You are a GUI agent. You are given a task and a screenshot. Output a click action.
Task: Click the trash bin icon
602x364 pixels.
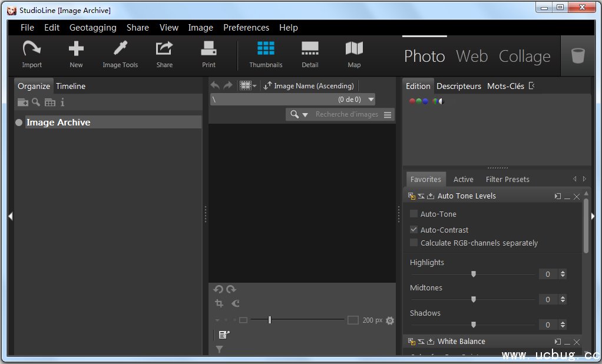click(x=578, y=56)
